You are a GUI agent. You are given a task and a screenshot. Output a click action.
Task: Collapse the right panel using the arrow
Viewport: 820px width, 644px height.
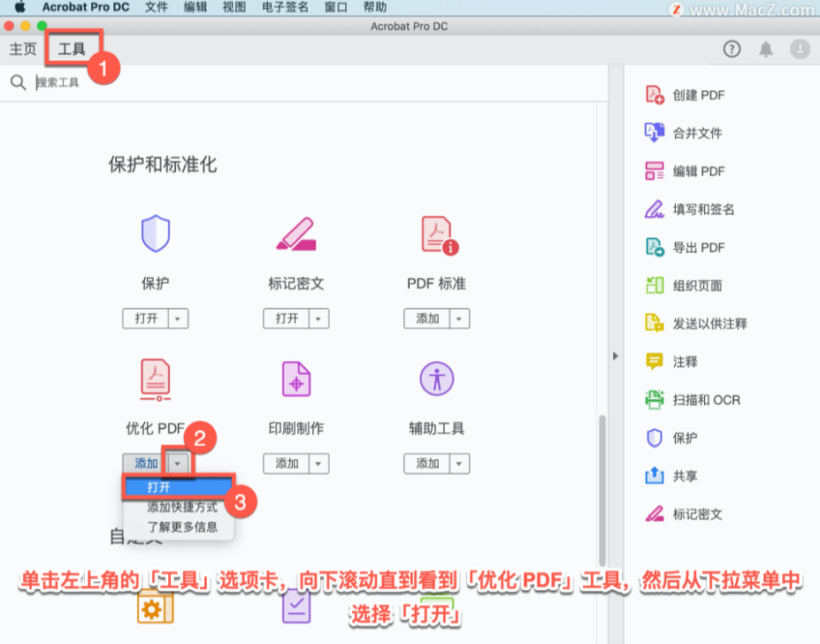point(616,356)
